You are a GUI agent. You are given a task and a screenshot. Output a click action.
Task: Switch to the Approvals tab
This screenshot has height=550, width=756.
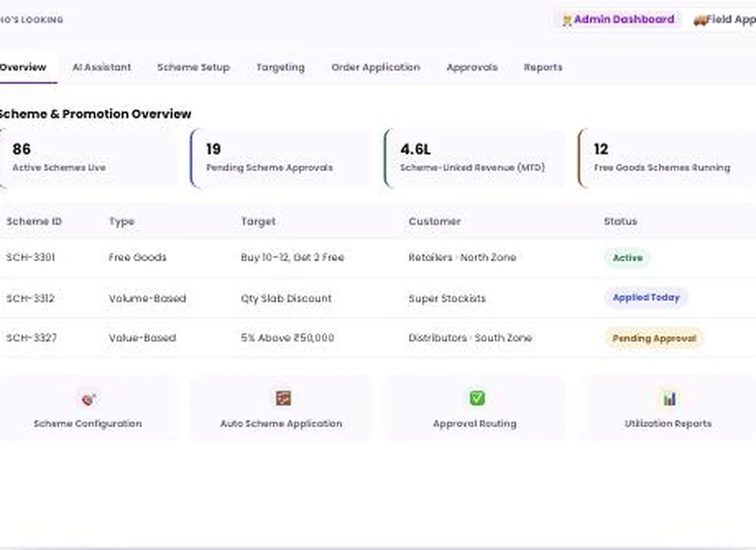pyautogui.click(x=472, y=68)
